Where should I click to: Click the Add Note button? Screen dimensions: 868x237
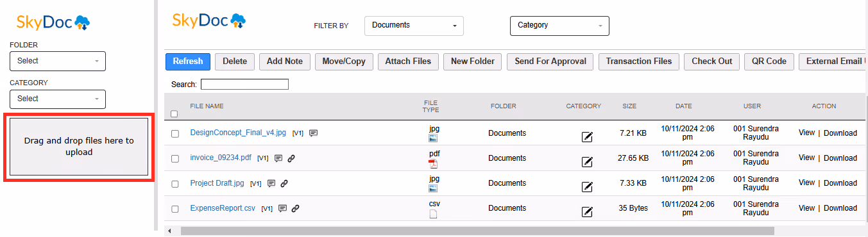[285, 61]
